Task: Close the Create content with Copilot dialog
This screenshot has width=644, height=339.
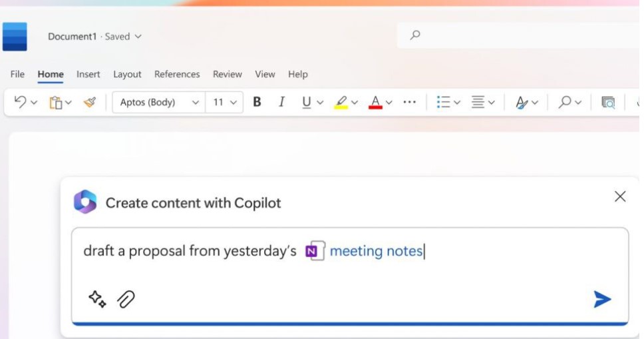Action: (620, 196)
